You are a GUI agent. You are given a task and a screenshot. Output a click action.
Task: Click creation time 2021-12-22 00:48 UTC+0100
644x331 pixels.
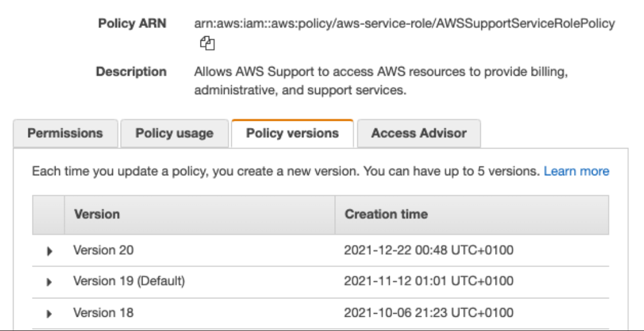pos(428,250)
